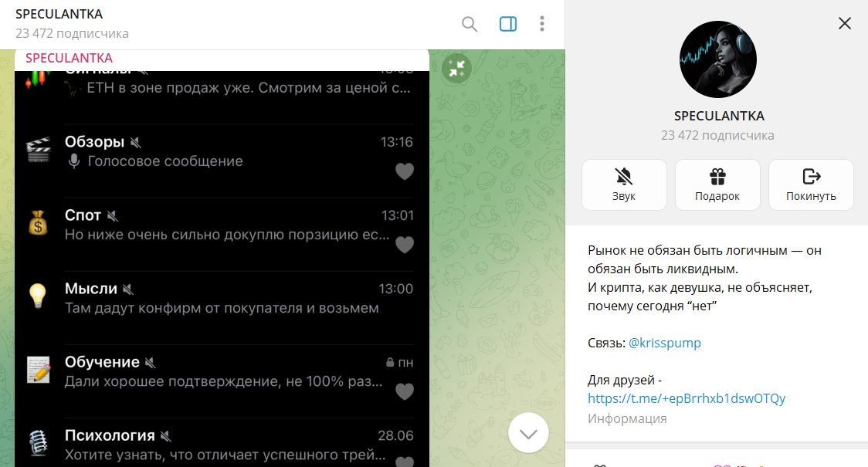The height and width of the screenshot is (467, 868).
Task: Click the heart icon in Спот row
Action: (x=405, y=245)
